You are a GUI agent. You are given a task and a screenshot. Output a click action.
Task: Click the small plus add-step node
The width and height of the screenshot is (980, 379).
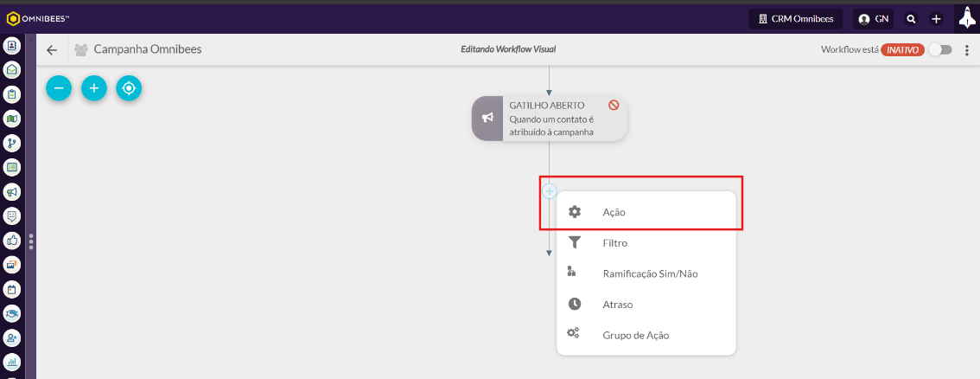[550, 191]
